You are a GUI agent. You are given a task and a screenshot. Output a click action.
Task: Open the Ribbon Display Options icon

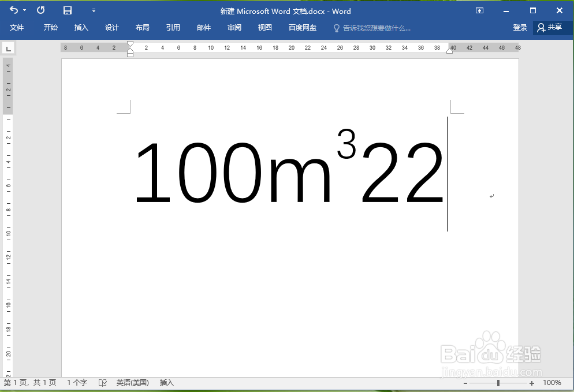(x=480, y=11)
